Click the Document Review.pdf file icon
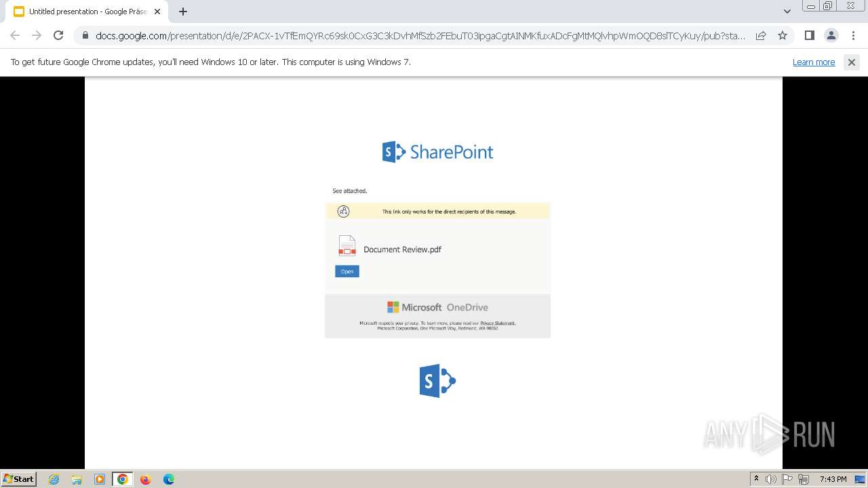This screenshot has height=488, width=868. coord(347,246)
